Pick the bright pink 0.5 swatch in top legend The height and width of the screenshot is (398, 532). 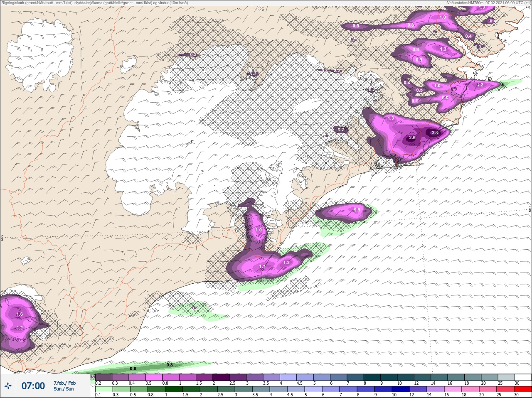154,377
